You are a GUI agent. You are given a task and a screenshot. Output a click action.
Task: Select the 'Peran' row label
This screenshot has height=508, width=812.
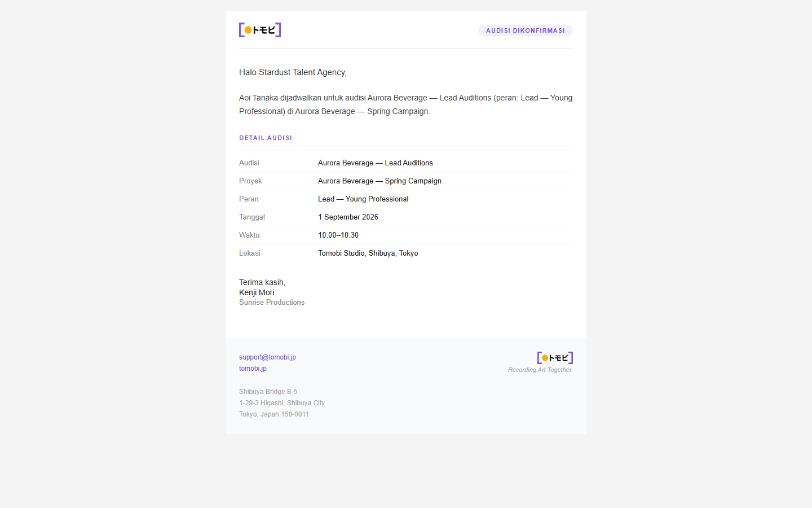(x=249, y=199)
